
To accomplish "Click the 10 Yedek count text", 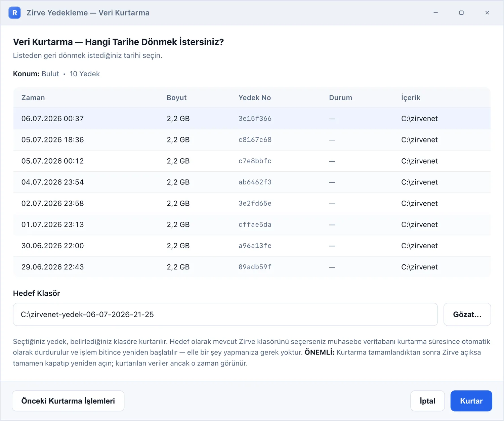I will click(x=85, y=74).
